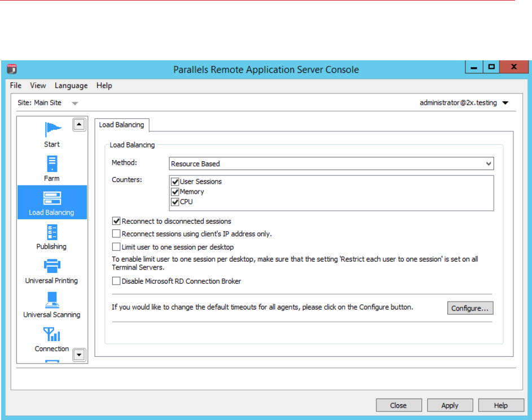
Task: Click the Parallels app icon in title bar
Action: point(11,69)
